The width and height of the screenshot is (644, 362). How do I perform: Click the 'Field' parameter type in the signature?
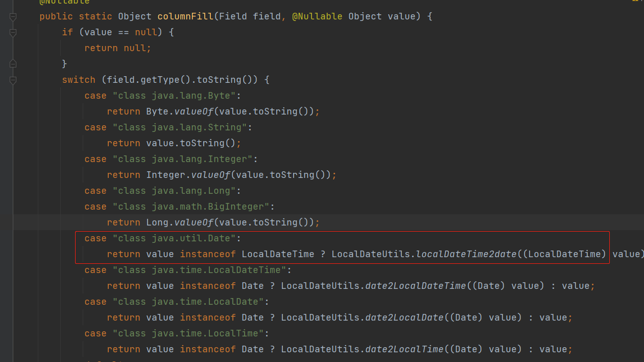[233, 16]
